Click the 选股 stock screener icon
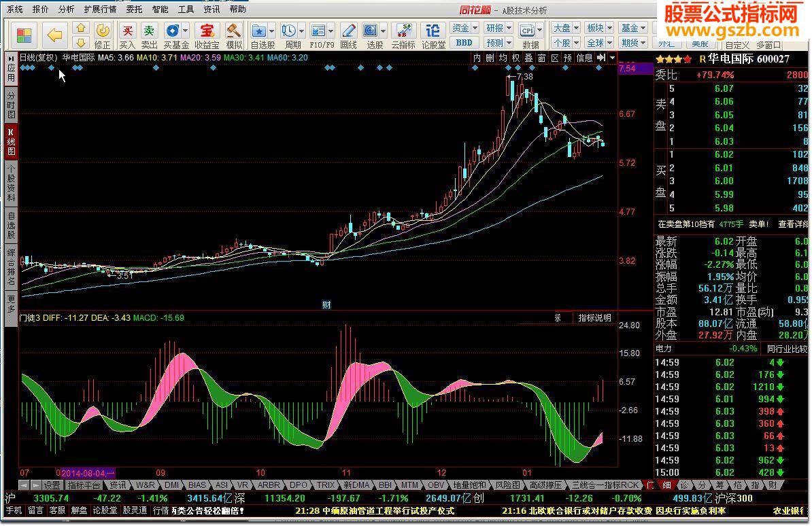The image size is (812, 526). pos(370,31)
